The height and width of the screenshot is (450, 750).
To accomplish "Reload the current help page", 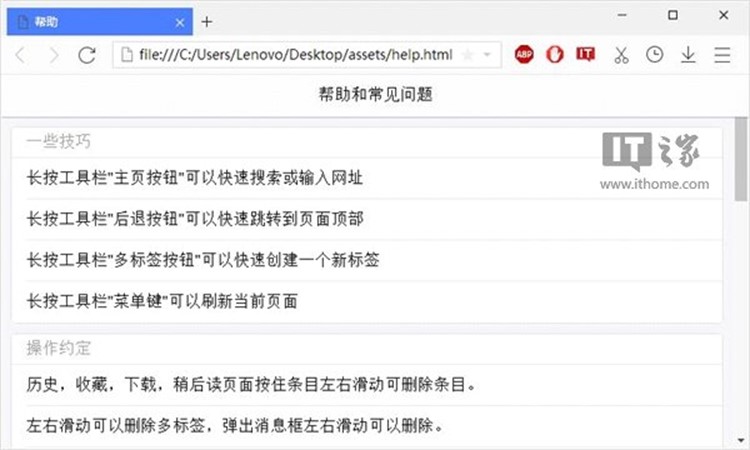I will point(88,55).
